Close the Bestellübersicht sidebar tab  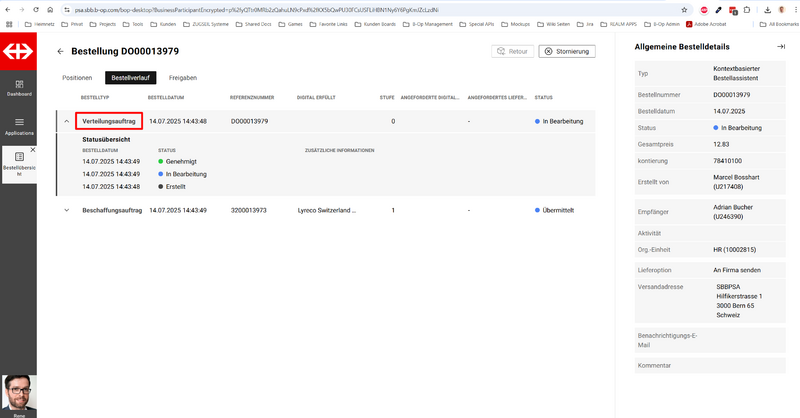32,150
